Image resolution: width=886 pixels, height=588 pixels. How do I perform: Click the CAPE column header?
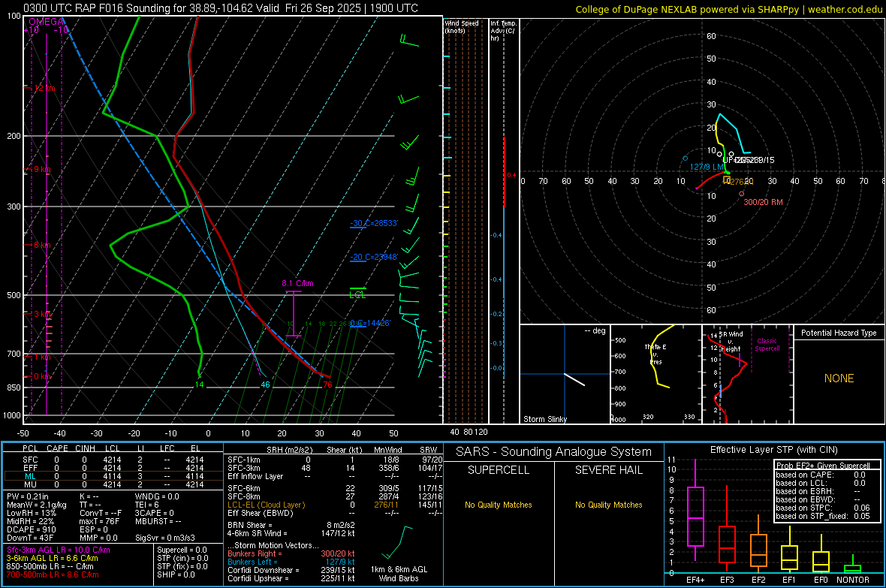[57, 448]
